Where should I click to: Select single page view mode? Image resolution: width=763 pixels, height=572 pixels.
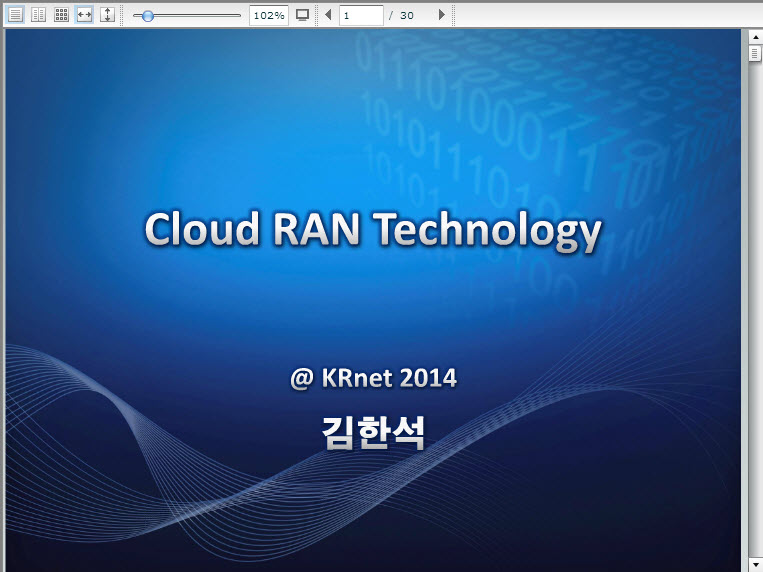[15, 15]
